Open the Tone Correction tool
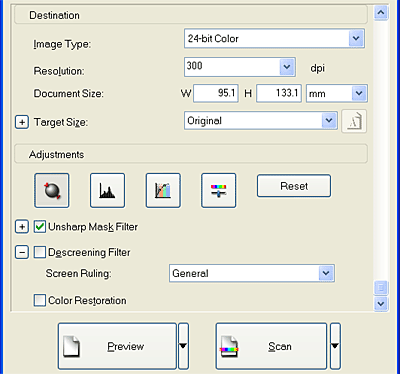The image size is (400, 374). [163, 190]
